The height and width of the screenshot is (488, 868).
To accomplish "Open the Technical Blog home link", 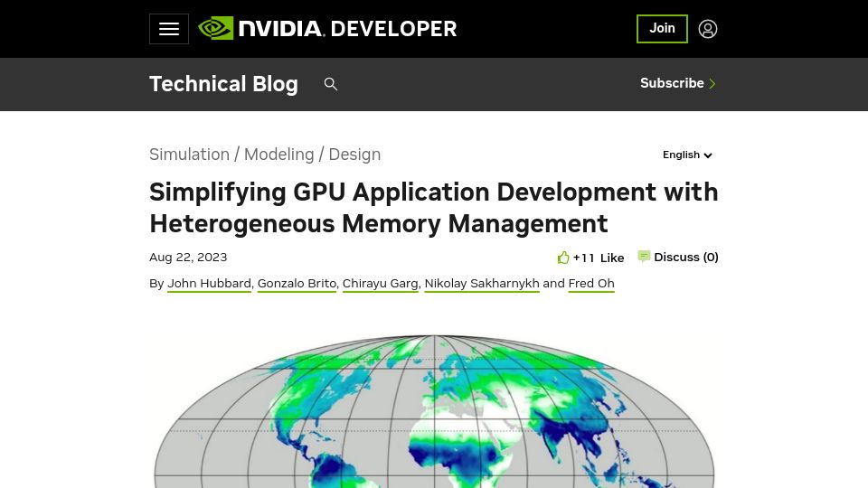I will click(223, 84).
